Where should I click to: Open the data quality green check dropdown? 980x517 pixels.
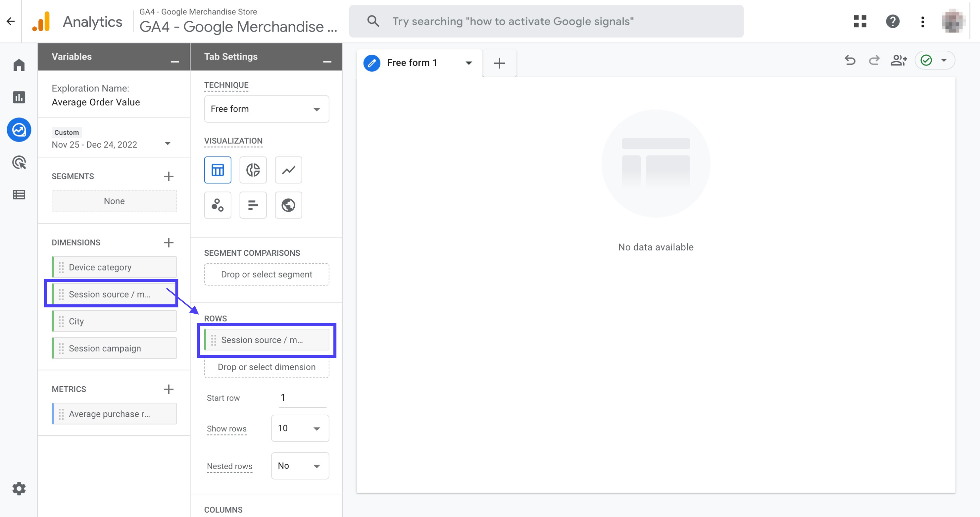[x=935, y=60]
